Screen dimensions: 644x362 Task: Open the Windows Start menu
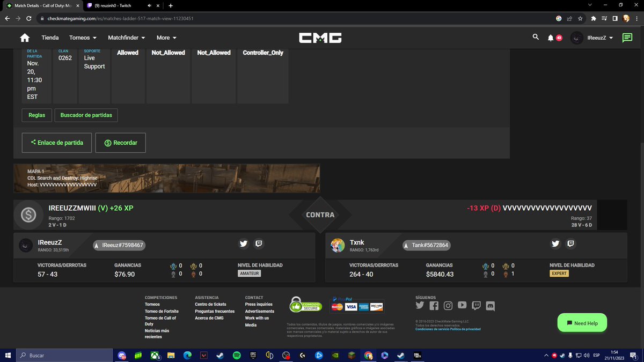click(9, 355)
